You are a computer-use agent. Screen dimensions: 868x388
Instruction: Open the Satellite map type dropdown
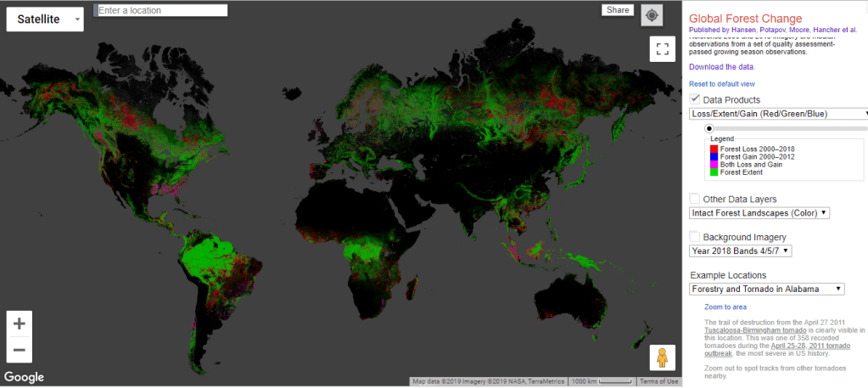click(x=45, y=19)
